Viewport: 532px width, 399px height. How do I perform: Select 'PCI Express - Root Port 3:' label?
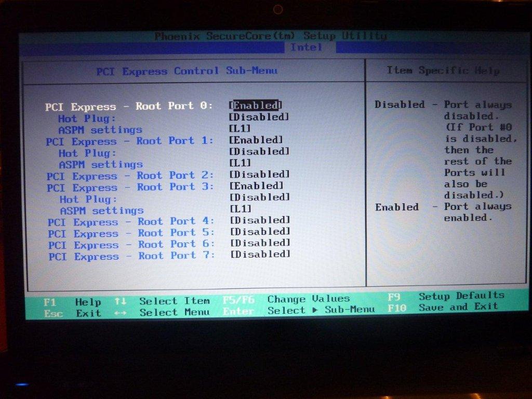[x=130, y=187]
